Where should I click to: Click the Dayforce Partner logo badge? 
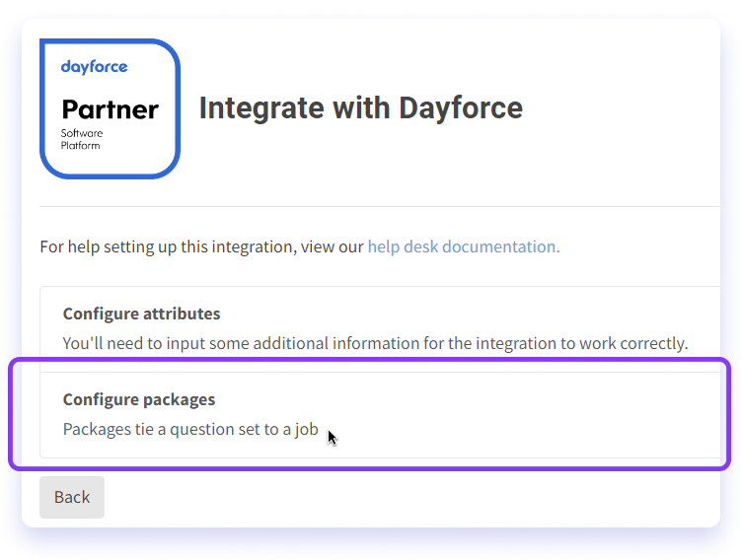click(x=110, y=108)
